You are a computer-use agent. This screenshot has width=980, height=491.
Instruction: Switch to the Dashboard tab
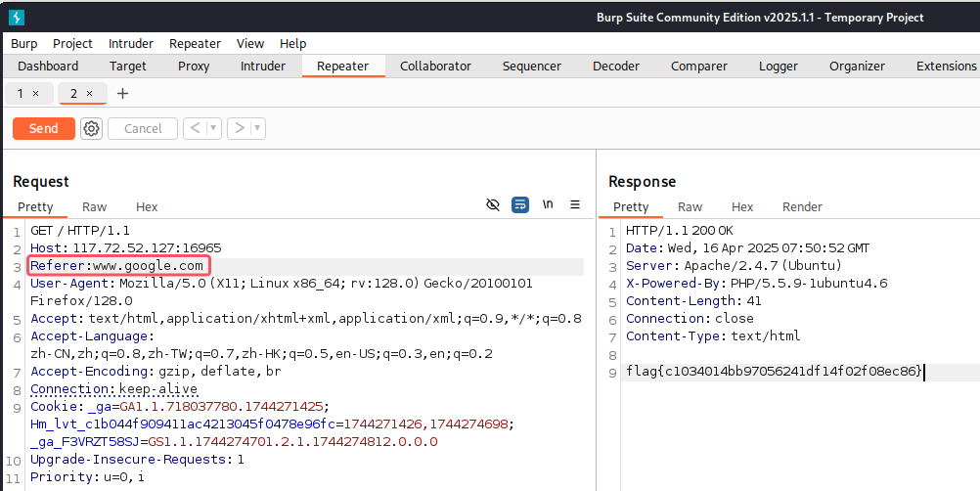[x=48, y=67]
